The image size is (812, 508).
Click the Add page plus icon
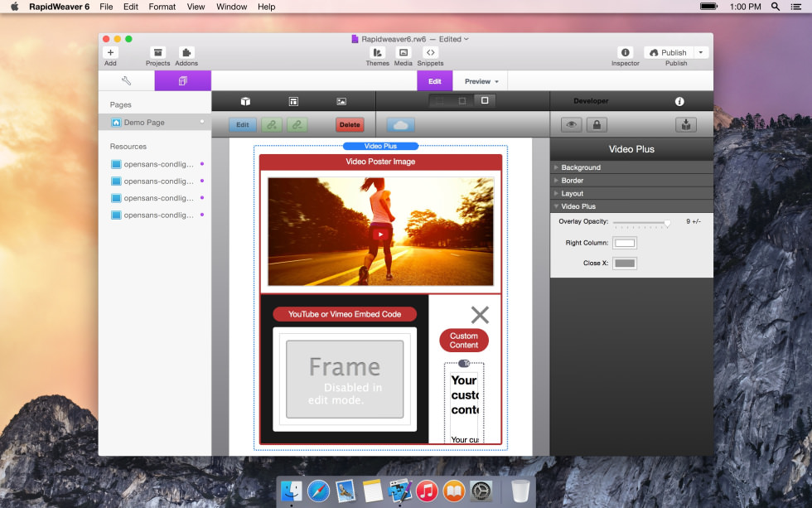[x=110, y=52]
